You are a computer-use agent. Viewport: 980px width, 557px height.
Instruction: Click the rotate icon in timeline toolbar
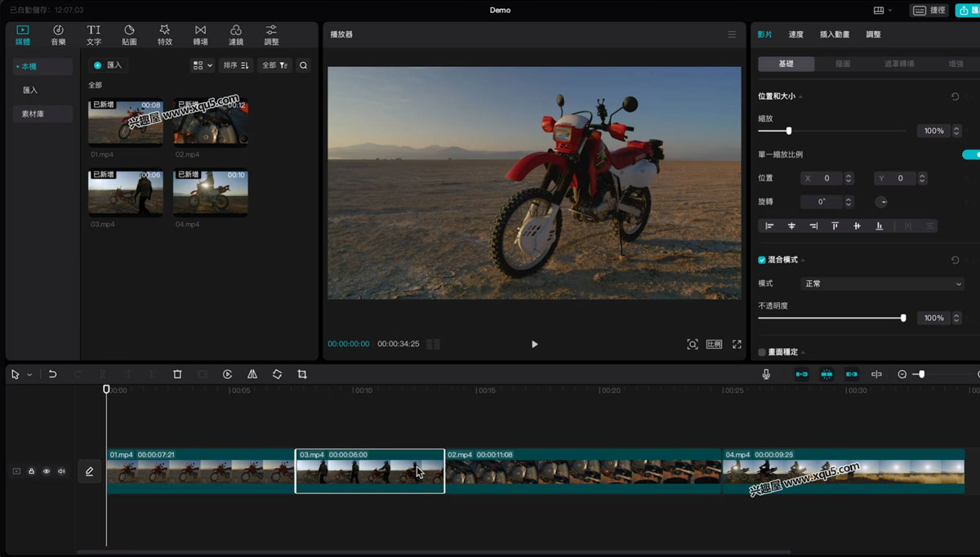(x=278, y=374)
